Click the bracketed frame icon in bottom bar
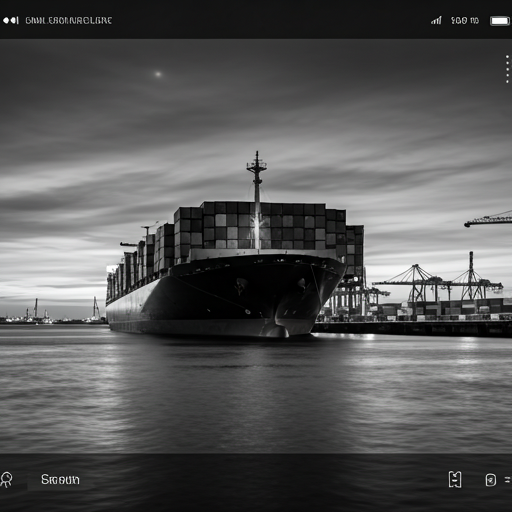This screenshot has width=512, height=512. tap(455, 480)
